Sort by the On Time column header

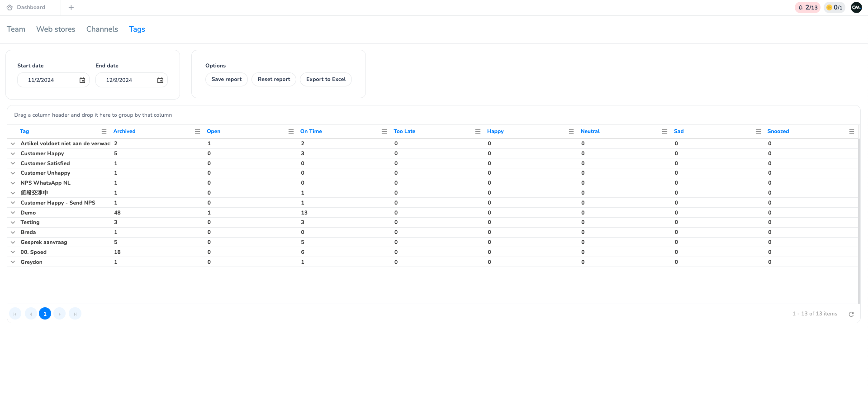311,132
